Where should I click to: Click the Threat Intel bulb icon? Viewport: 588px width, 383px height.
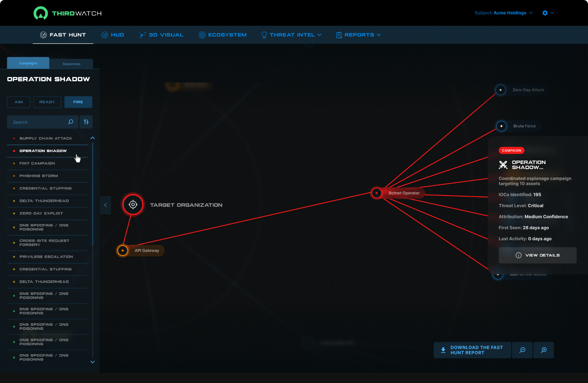(x=264, y=35)
